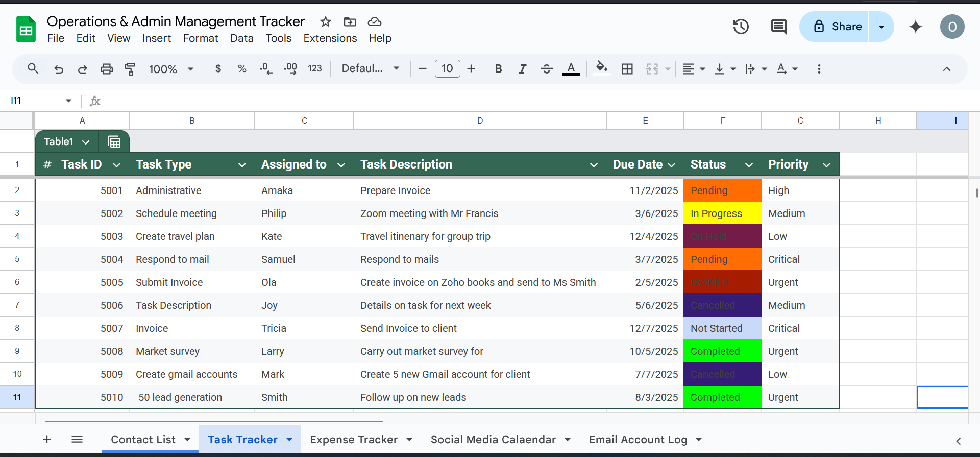Open the Priority column dropdown
This screenshot has width=980, height=457.
coord(827,165)
